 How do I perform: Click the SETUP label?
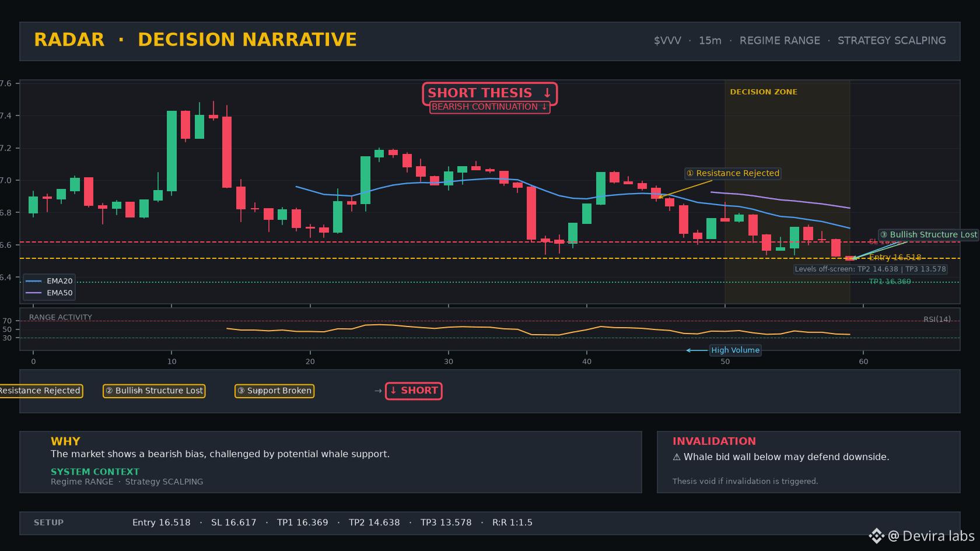(x=48, y=522)
